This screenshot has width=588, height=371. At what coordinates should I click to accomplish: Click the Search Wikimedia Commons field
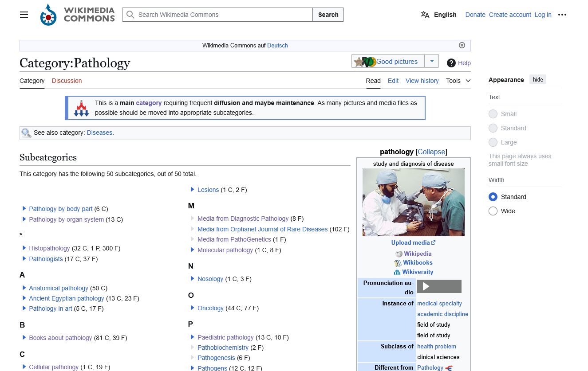tap(217, 15)
